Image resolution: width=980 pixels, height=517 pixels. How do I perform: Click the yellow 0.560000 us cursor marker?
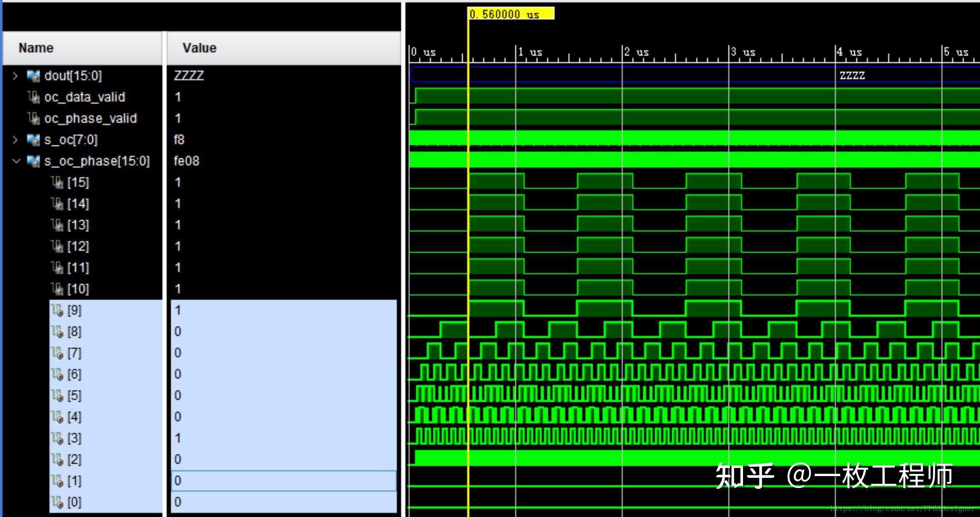[x=511, y=14]
